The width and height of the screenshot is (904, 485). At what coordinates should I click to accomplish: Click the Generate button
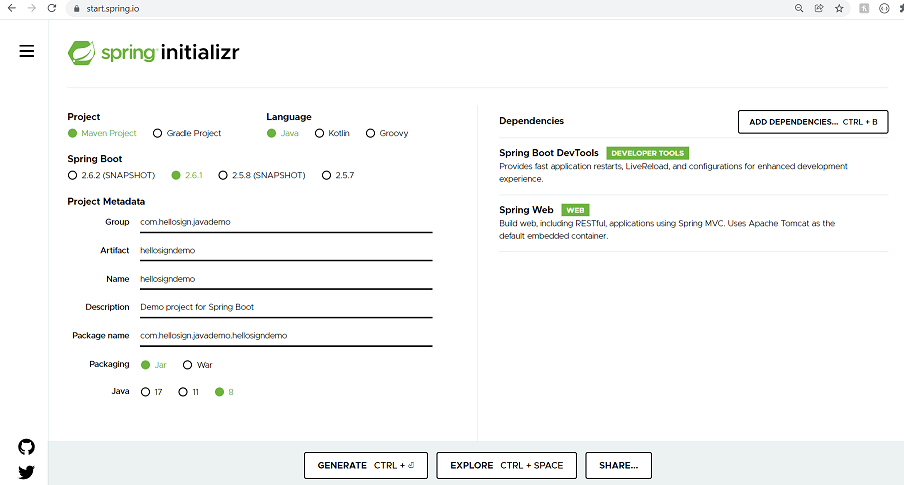click(x=366, y=465)
